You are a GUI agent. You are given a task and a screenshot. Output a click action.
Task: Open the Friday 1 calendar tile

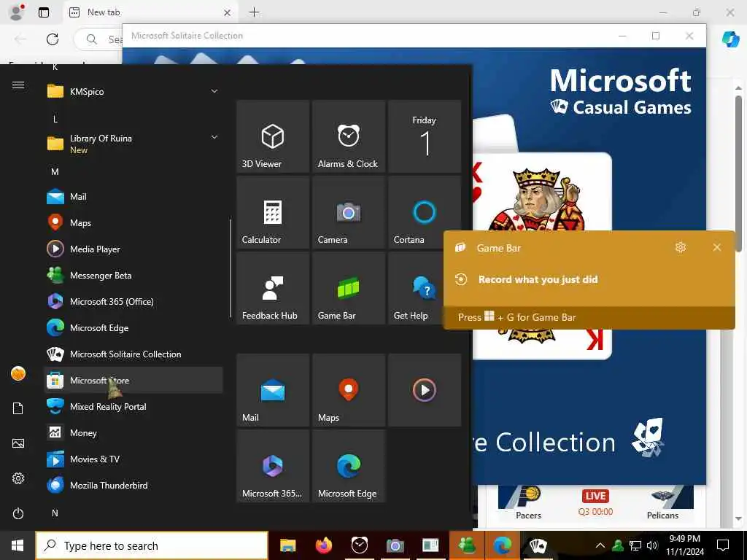click(425, 136)
